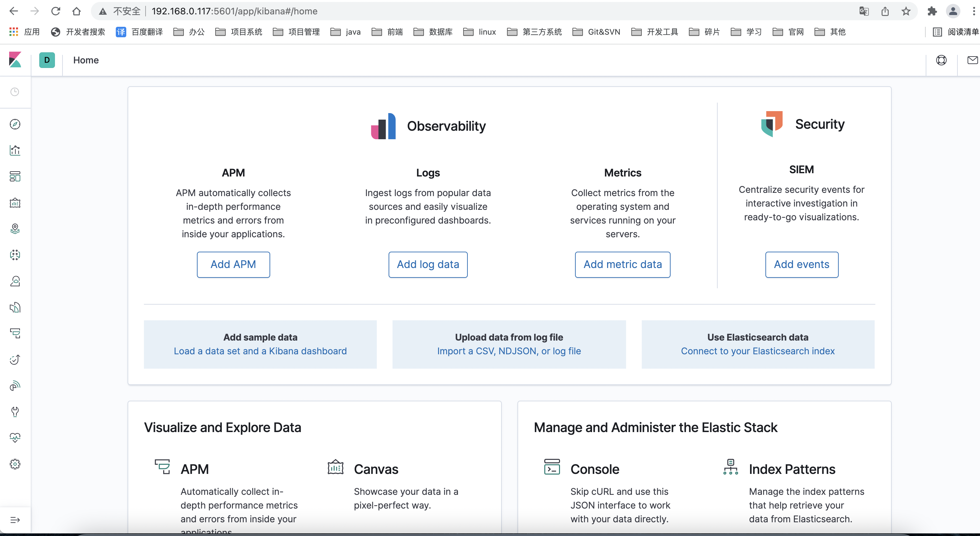Open Connect to your Elasticsearch index link
This screenshot has width=980, height=536.
point(758,351)
